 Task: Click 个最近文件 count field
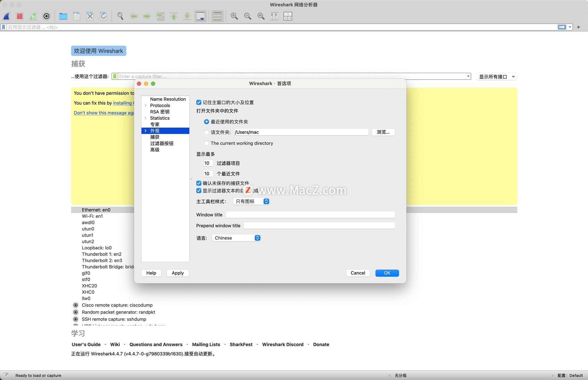click(208, 174)
